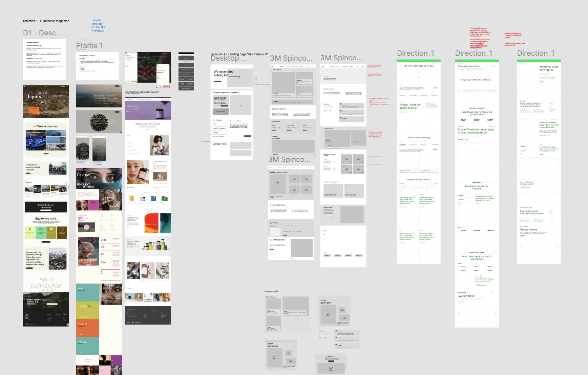The height and width of the screenshot is (375, 588).
Task: Select the 'Component Drafts' section label
Action: point(271,291)
